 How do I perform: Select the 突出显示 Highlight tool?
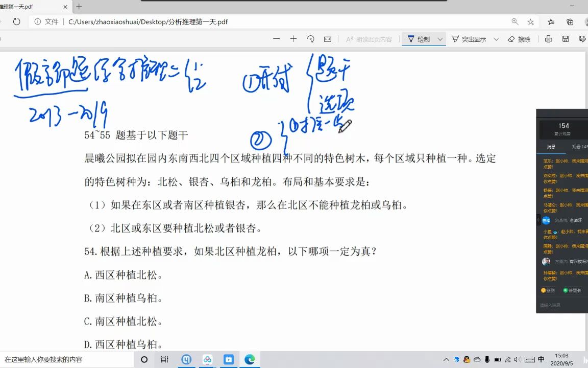pyautogui.click(x=471, y=39)
